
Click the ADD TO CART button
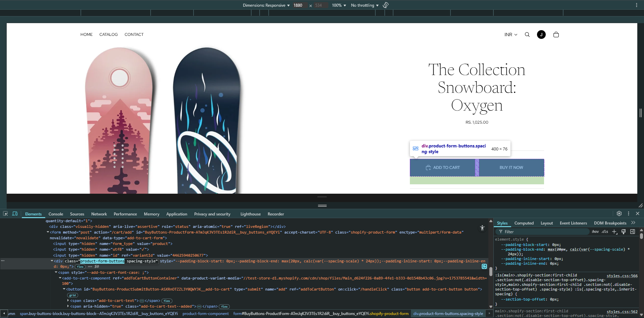tap(443, 168)
